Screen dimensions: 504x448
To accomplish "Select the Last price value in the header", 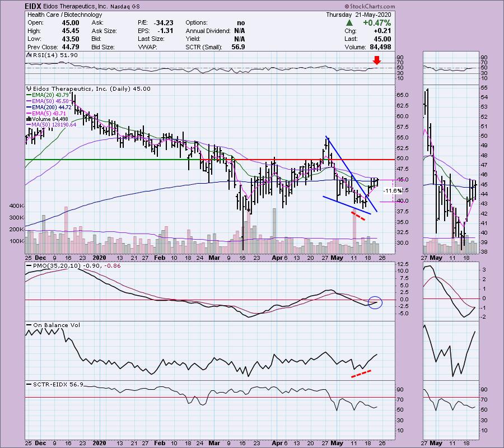I will pyautogui.click(x=382, y=39).
